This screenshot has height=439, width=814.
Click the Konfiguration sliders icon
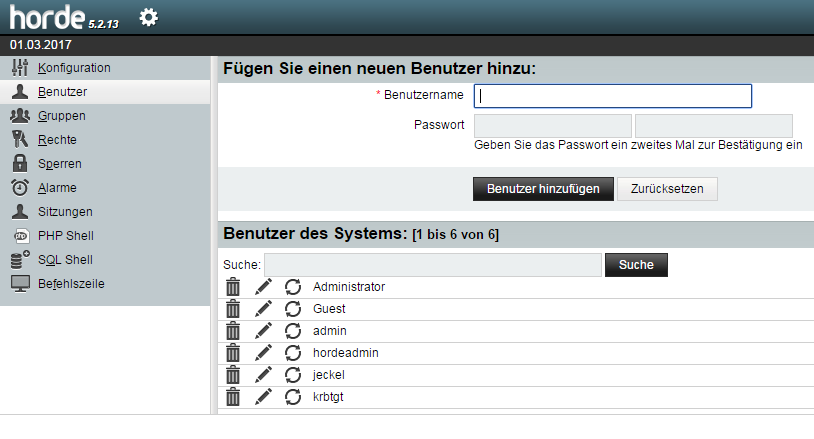20,68
